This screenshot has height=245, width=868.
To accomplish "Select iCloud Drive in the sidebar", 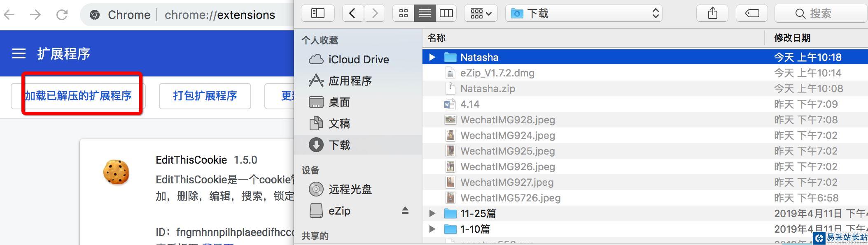I will pos(358,60).
